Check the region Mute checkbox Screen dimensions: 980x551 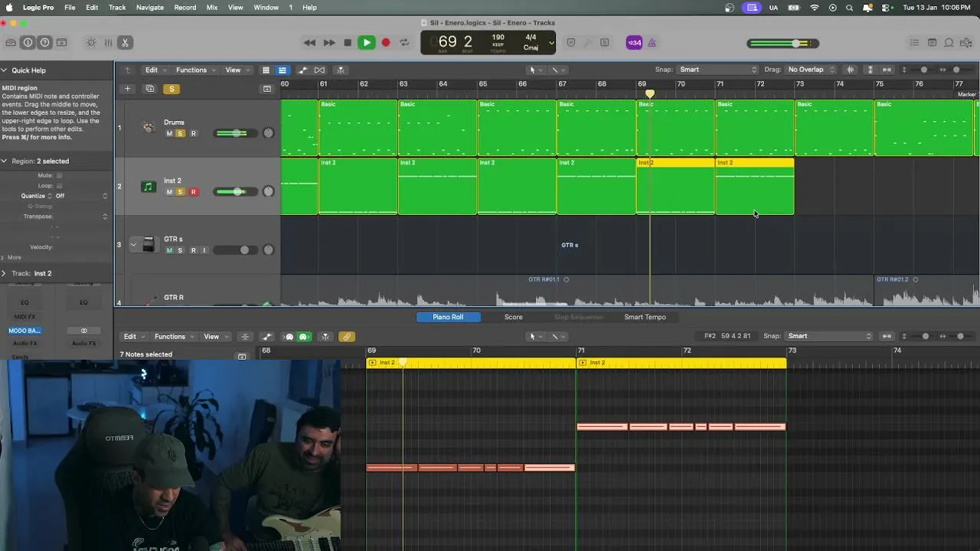point(59,175)
